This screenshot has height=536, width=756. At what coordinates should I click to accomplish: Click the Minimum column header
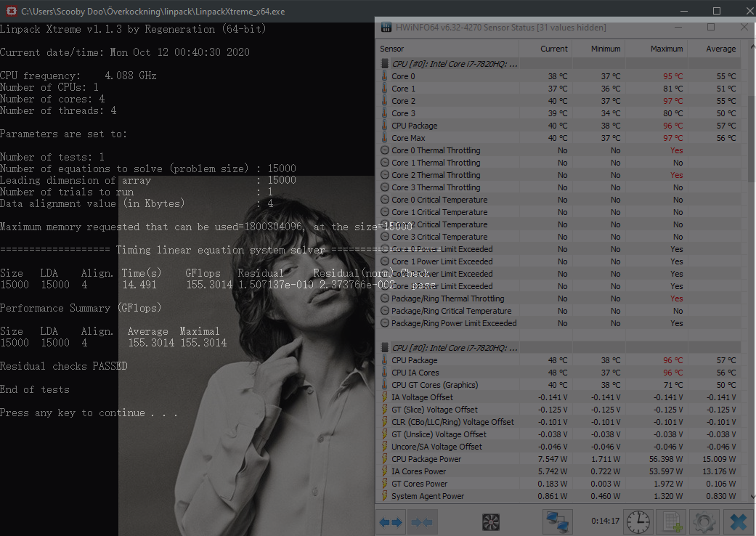[598, 49]
